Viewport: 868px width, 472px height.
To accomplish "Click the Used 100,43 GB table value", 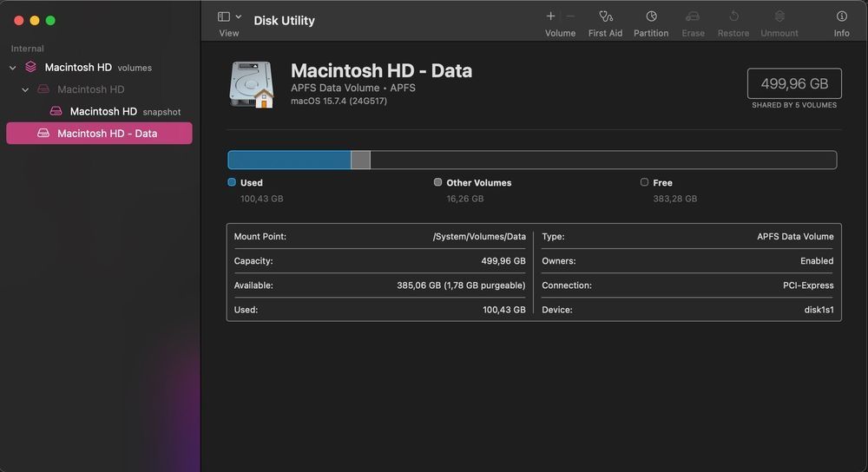I will pos(504,310).
